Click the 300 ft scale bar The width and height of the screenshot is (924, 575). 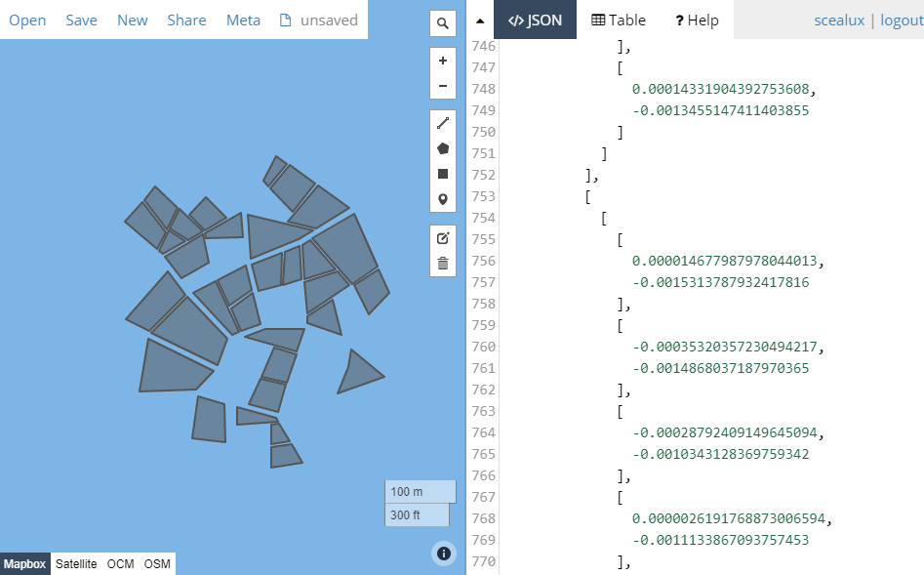coord(417,514)
